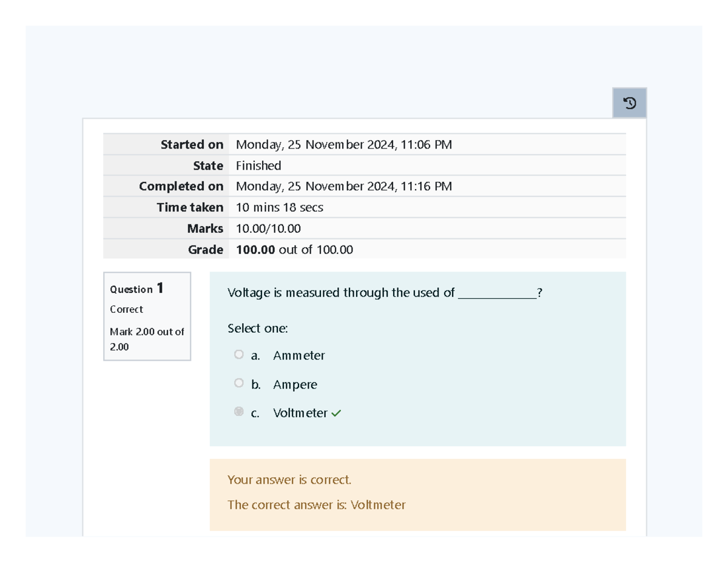This screenshot has width=728, height=562.
Task: Click the 'Completed on' row label
Action: point(181,186)
